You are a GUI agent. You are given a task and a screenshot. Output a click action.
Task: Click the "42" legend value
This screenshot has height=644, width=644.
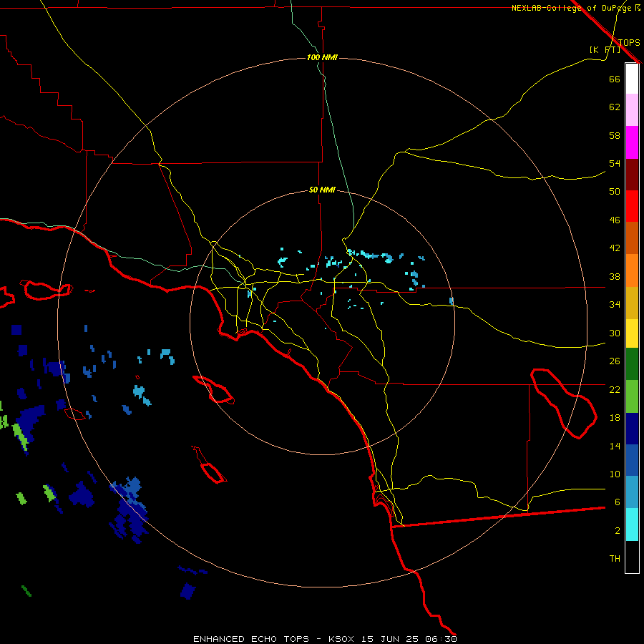[x=615, y=248]
